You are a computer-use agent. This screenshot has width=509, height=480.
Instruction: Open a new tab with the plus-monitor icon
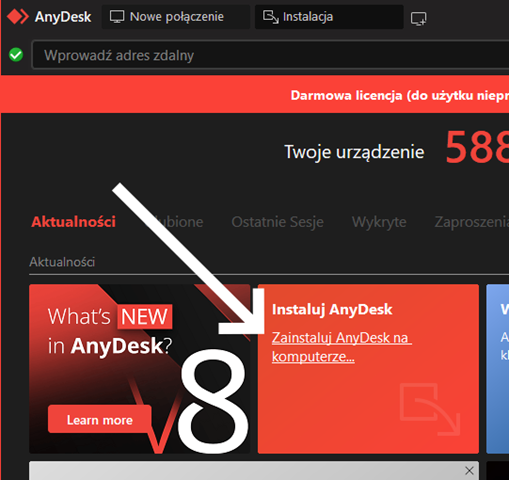pos(418,19)
